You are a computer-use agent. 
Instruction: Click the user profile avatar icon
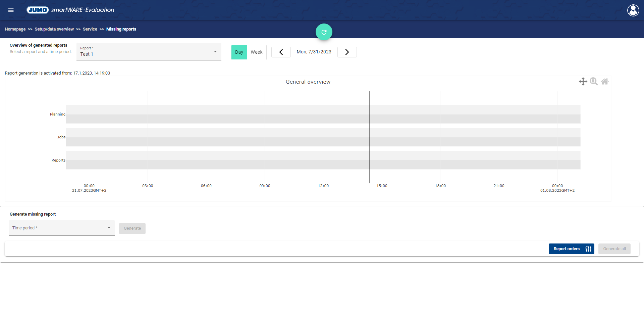(x=633, y=10)
